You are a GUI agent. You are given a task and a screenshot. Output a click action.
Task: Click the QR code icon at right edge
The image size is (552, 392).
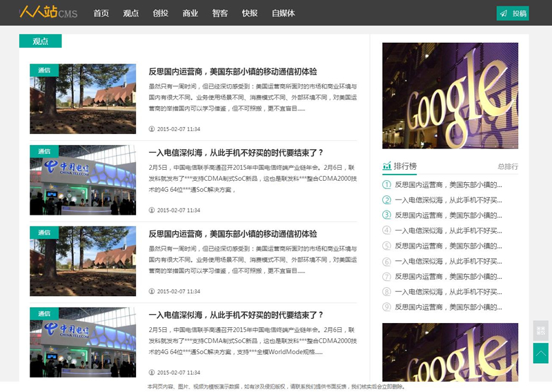[x=541, y=331]
